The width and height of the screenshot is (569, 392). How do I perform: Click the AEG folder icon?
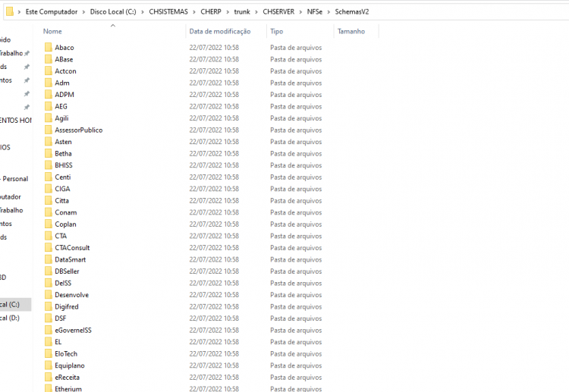49,106
